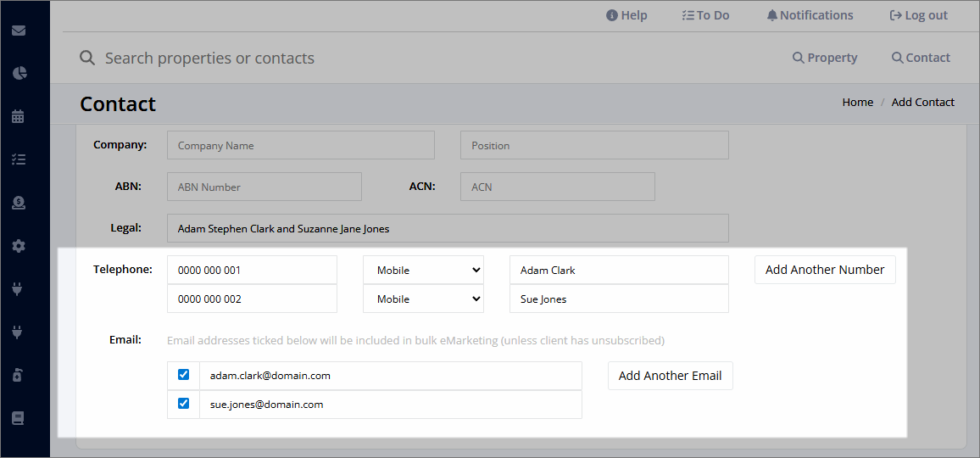
Task: Open the envelope mail icon in sidebar
Action: pyautogui.click(x=19, y=30)
